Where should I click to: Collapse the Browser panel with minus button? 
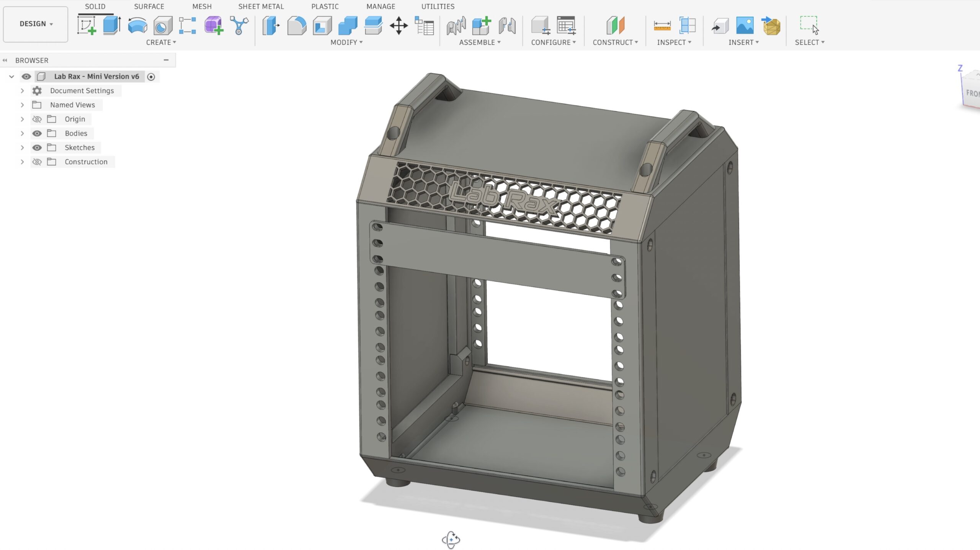(x=166, y=60)
